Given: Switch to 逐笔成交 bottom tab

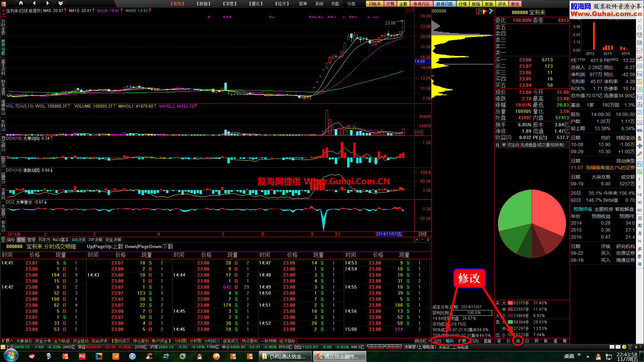Looking at the screenshot, I should [231, 341].
